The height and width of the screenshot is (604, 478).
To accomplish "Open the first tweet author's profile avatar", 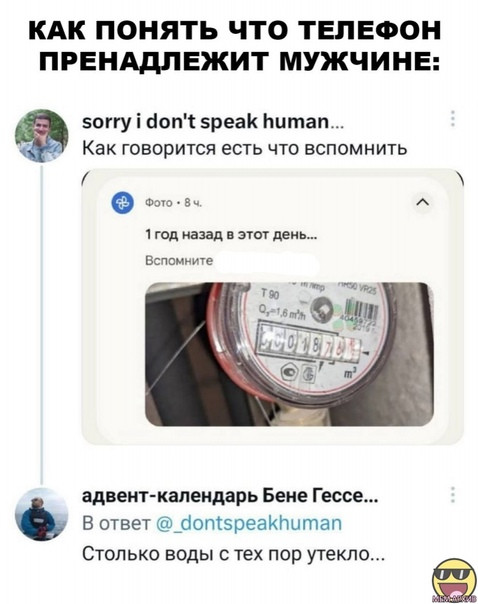I will 41,136.
